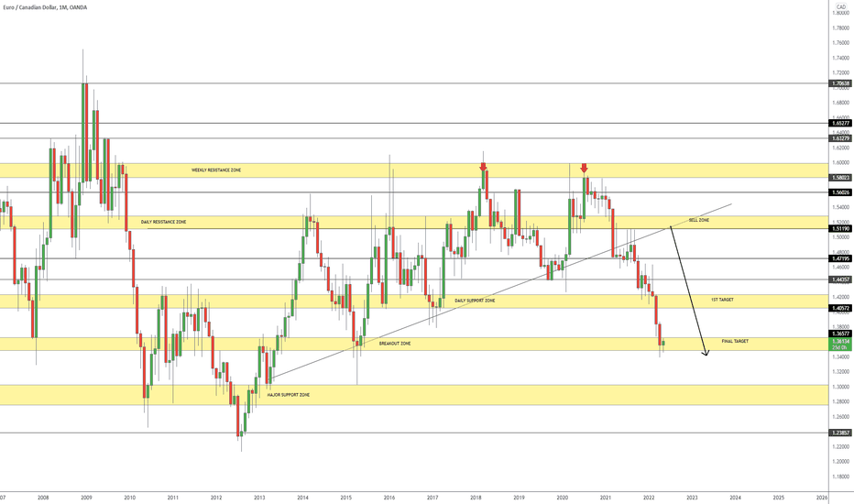This screenshot has width=854, height=504.
Task: Select the red down arrow at 2020 peak
Action: pos(584,168)
